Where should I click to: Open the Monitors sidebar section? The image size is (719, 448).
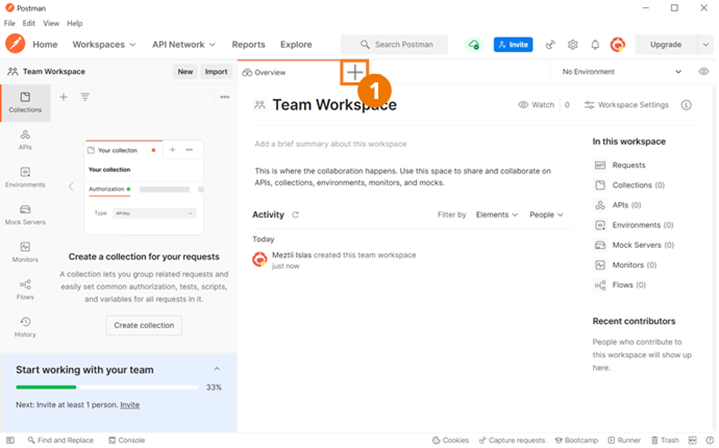[x=25, y=253]
